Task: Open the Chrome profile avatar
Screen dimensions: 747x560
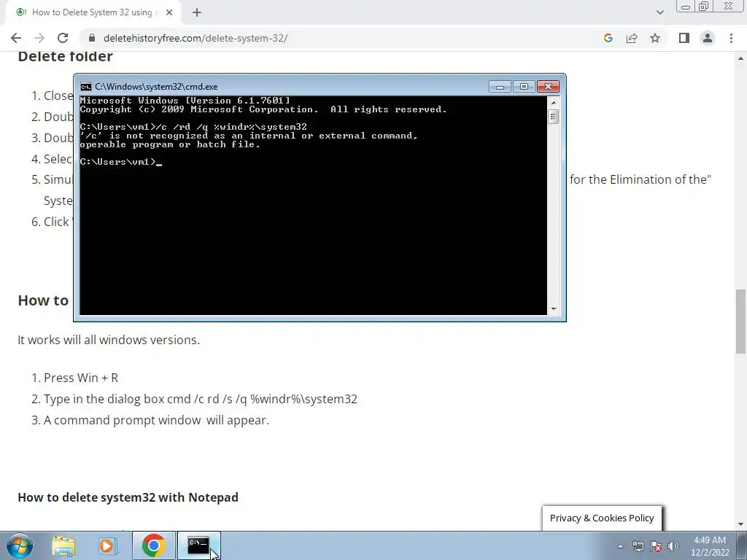Action: (708, 38)
